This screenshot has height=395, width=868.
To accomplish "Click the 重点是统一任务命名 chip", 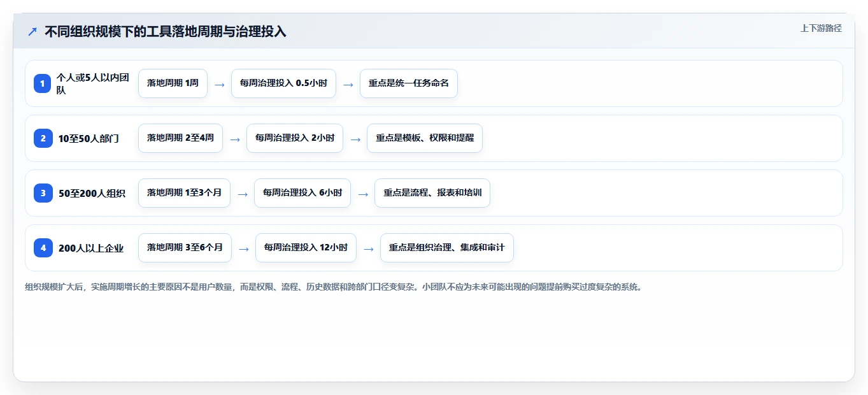I will click(x=409, y=83).
